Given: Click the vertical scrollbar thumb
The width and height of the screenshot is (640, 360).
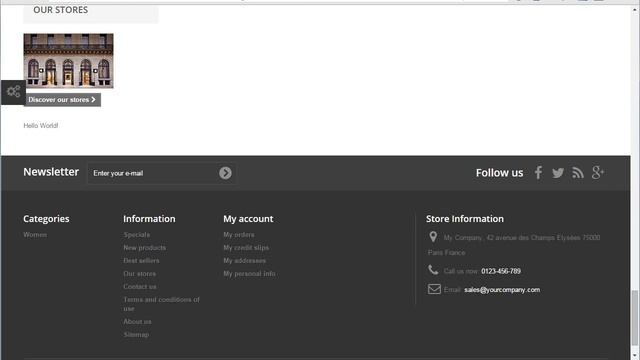Looking at the screenshot, I should pos(635,317).
